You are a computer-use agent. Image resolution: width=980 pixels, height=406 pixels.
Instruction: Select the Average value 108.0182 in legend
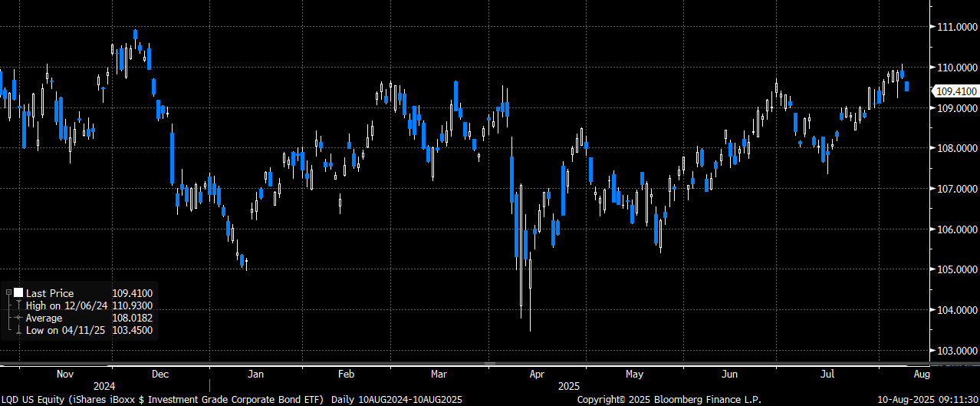pyautogui.click(x=132, y=318)
